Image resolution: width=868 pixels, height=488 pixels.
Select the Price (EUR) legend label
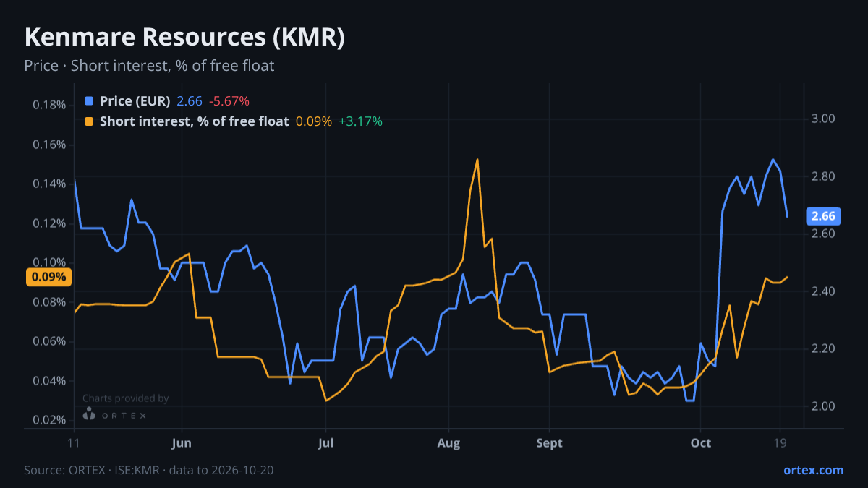(135, 101)
